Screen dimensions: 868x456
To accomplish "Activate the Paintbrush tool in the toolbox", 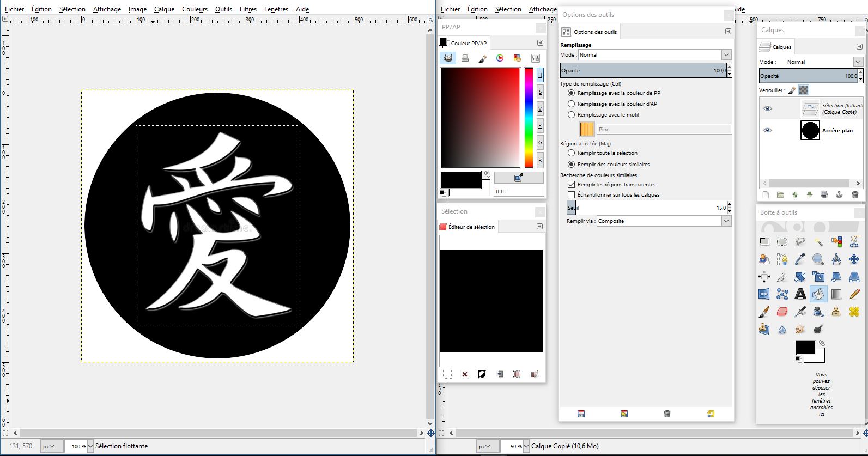I will 764,312.
